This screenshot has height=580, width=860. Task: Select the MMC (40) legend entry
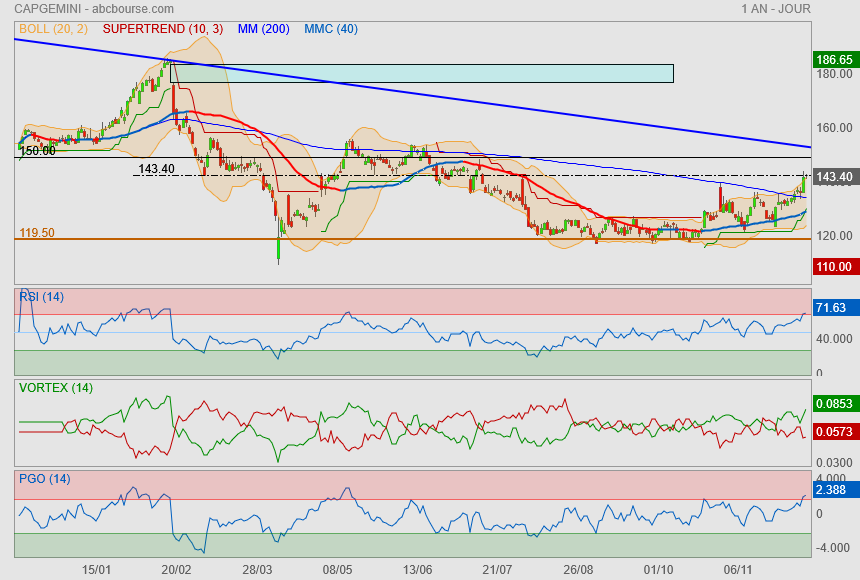[330, 29]
